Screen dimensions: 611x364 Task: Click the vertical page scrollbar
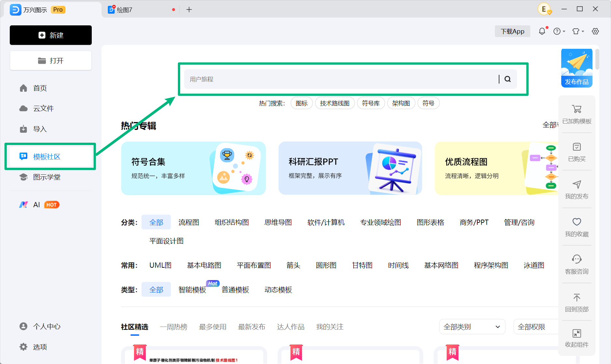coord(597,59)
